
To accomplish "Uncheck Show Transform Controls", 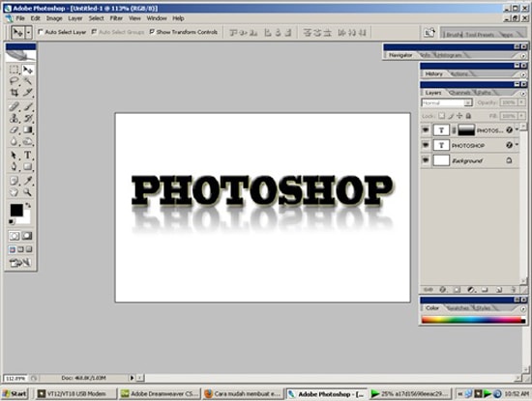I will click(152, 32).
